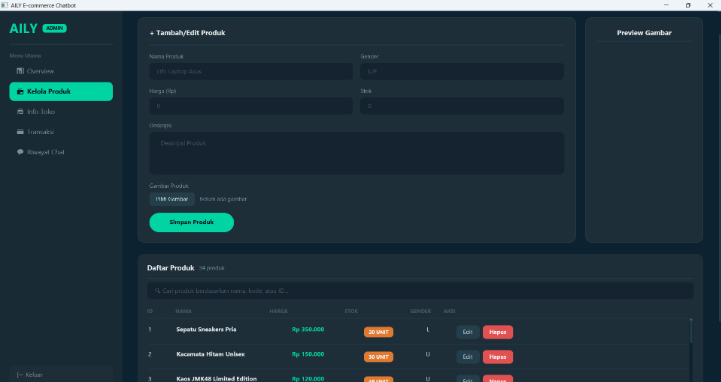Click the Daftar Produk heading
Image resolution: width=721 pixels, height=382 pixels.
171,268
